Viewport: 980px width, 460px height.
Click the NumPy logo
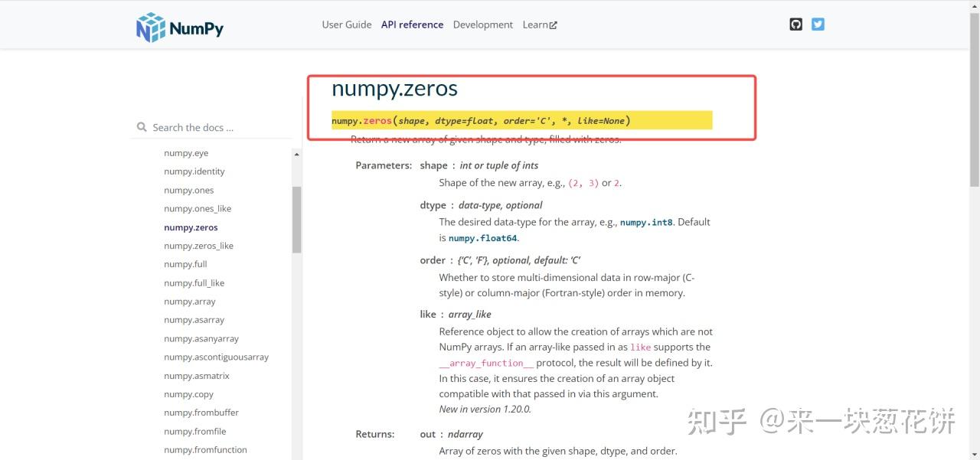(x=179, y=25)
